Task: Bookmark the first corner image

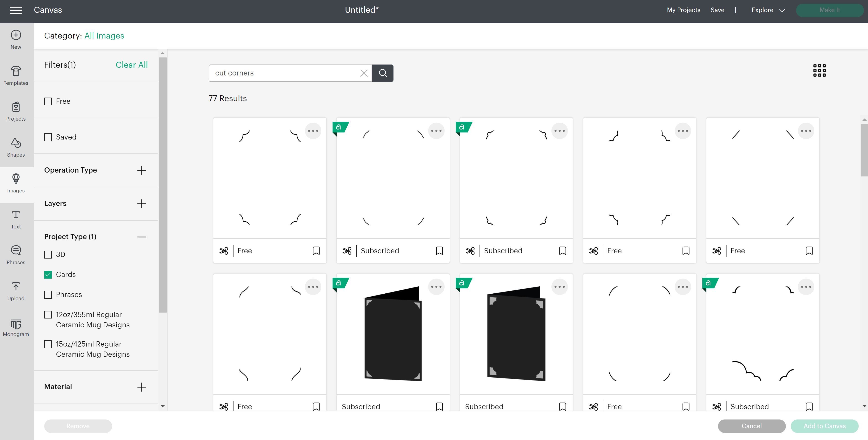Action: pos(316,251)
